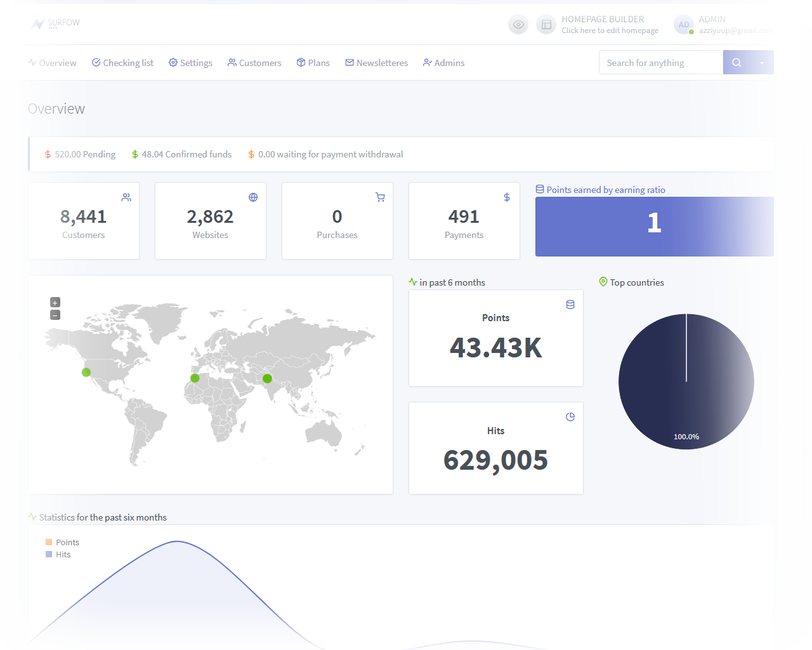Click the green map marker on South Asia
Screen dimensions: 812x650
click(x=268, y=378)
